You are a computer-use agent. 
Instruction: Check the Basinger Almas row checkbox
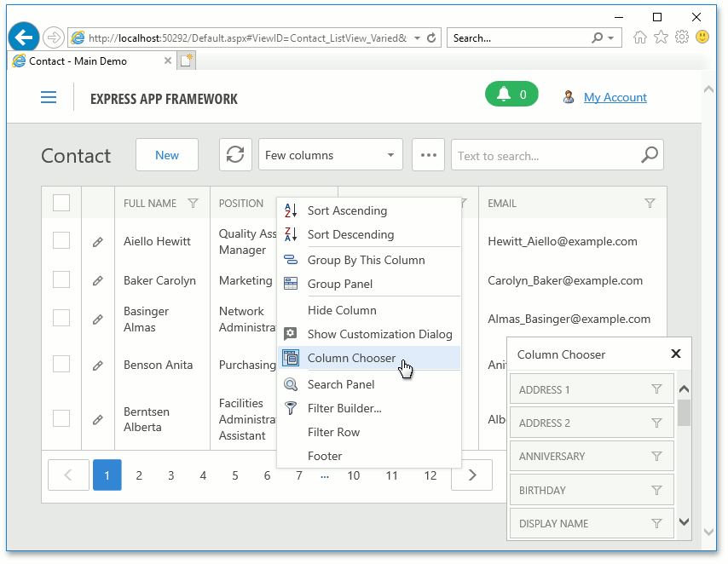tap(61, 318)
